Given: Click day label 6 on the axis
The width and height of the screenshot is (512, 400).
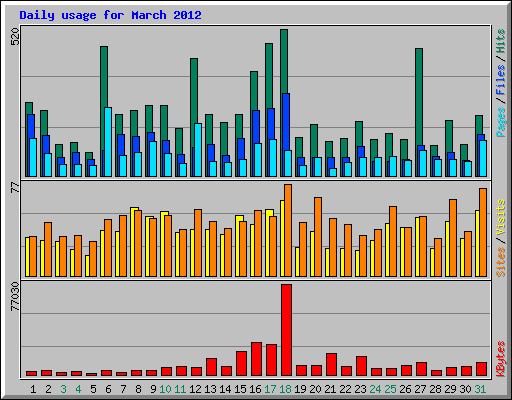Looking at the screenshot, I should pos(108,389).
